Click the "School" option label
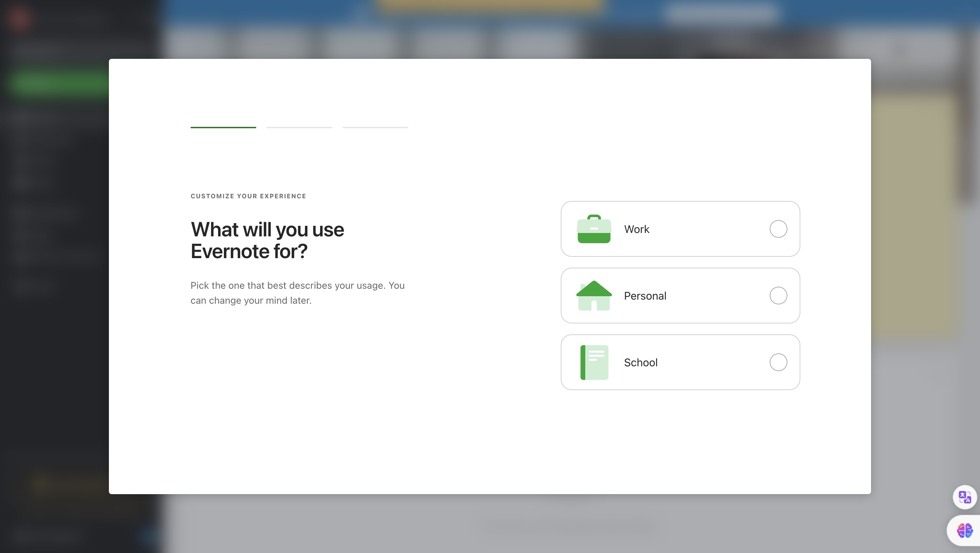Image resolution: width=980 pixels, height=553 pixels. click(641, 363)
